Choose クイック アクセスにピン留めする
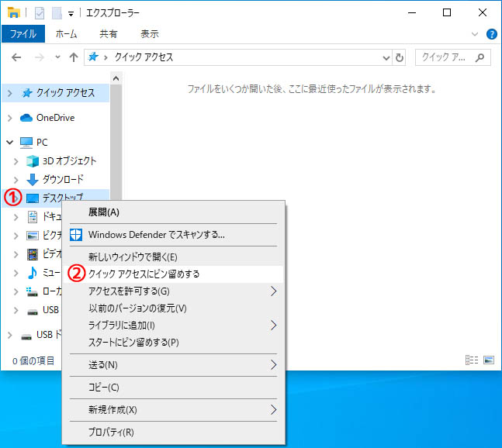 (x=173, y=274)
